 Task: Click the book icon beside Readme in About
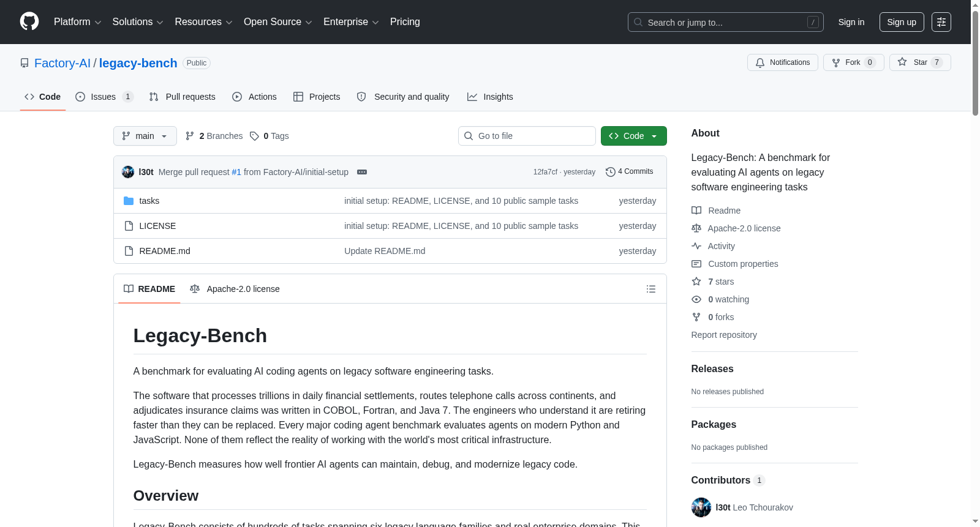[696, 211]
